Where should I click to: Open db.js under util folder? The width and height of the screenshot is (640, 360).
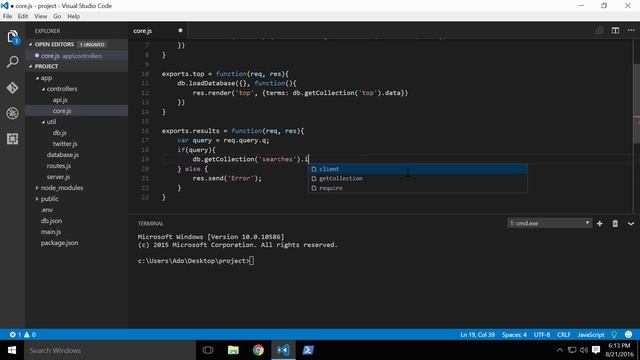click(59, 133)
